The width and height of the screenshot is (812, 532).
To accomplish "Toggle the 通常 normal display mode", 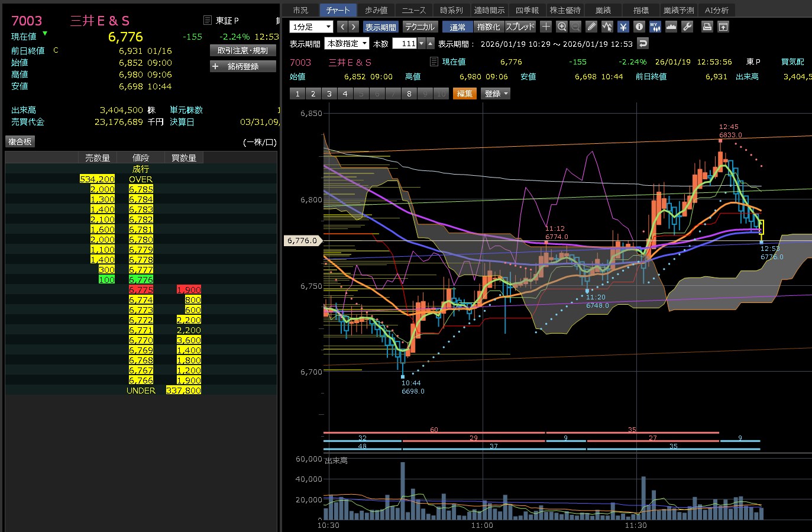I will coord(457,27).
